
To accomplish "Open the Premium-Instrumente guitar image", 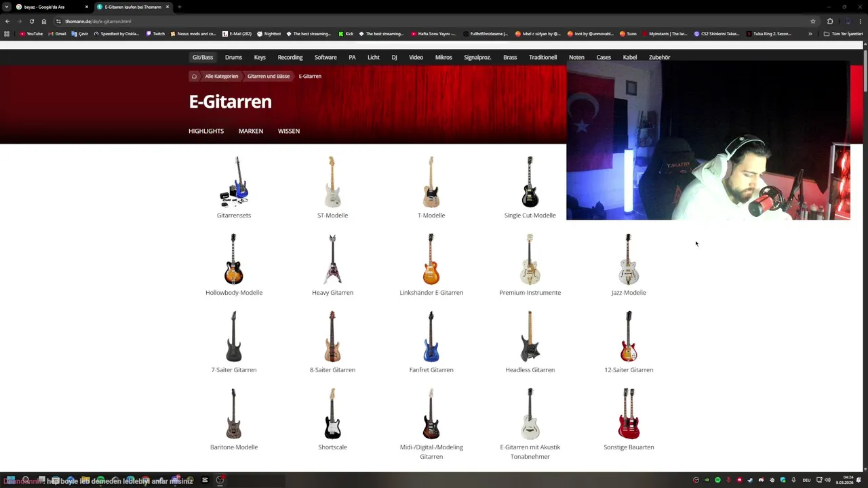I will point(530,259).
